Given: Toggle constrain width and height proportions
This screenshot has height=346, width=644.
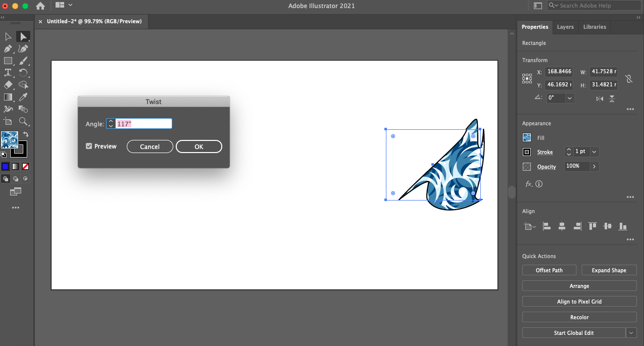Looking at the screenshot, I should click(628, 78).
